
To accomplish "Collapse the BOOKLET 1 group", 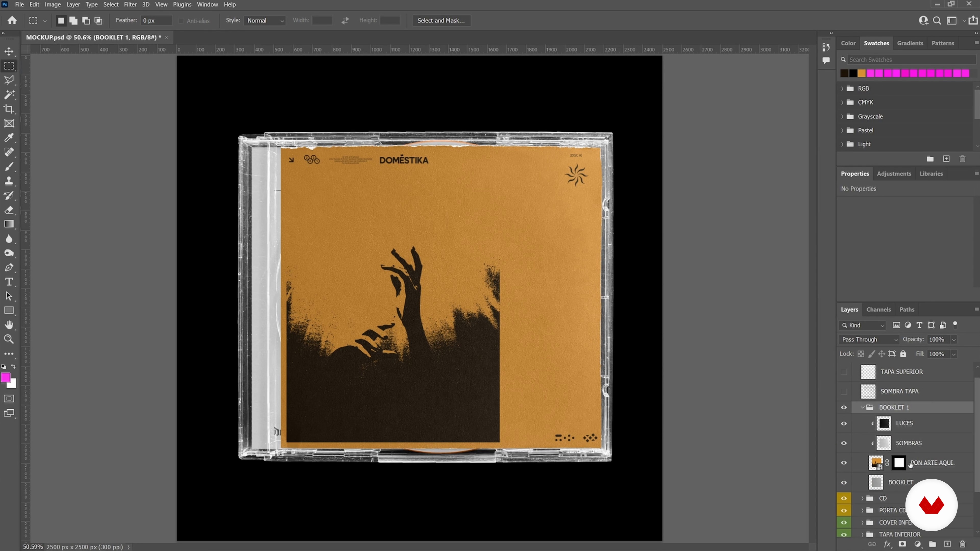I will tap(862, 407).
